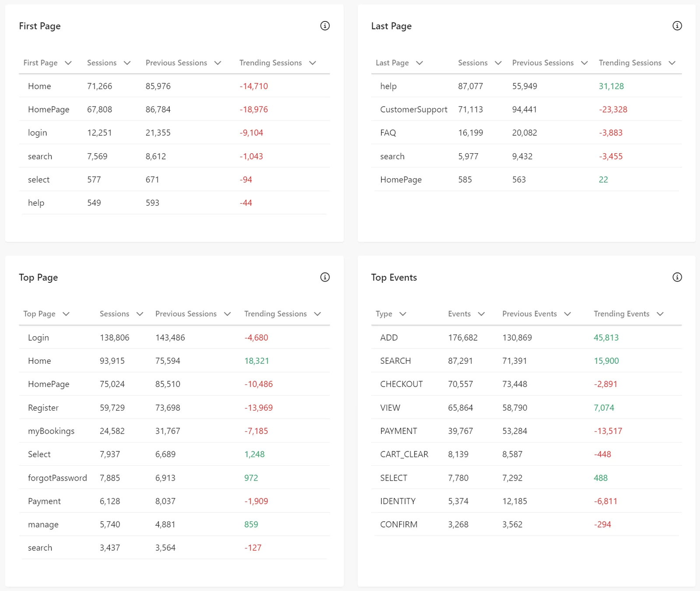Viewport: 700px width, 591px height.
Task: Click the IDENTITY event type row
Action: (526, 501)
